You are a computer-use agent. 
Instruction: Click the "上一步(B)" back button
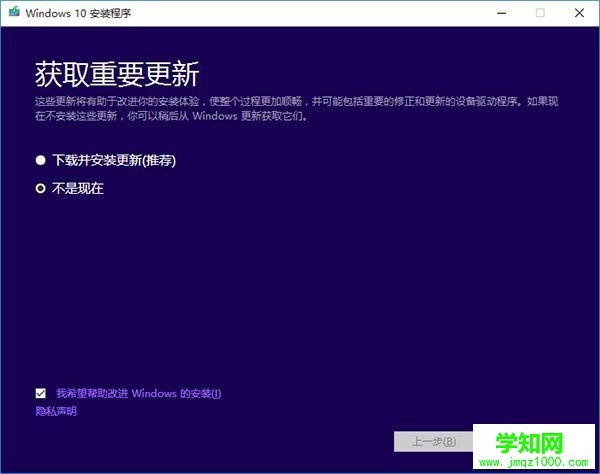point(433,441)
